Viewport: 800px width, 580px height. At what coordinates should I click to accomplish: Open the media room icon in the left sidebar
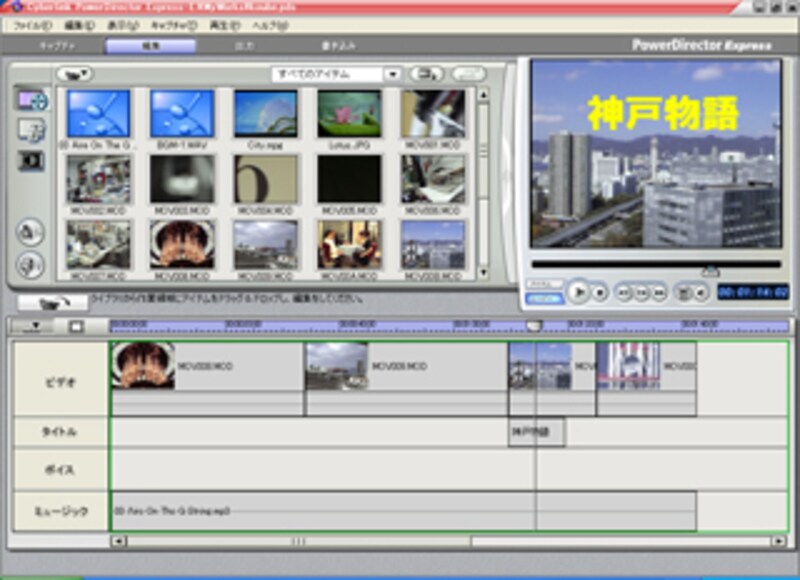point(31,99)
